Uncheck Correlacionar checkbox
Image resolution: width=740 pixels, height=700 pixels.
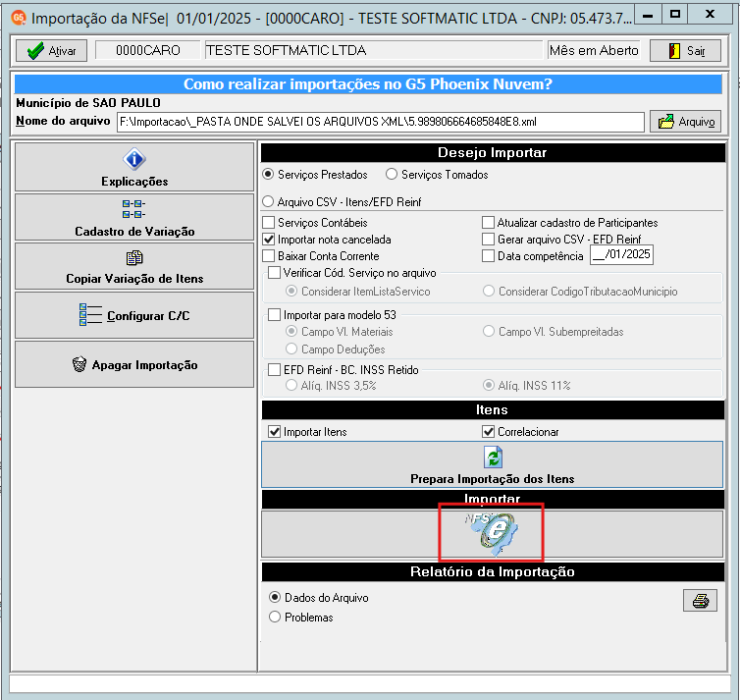click(488, 432)
